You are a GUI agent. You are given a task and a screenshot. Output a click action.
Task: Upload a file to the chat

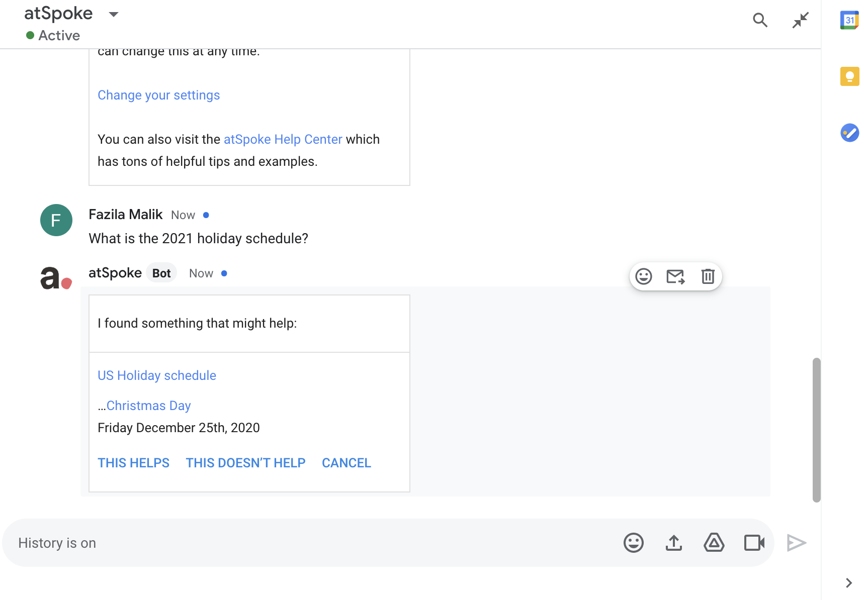coord(674,543)
